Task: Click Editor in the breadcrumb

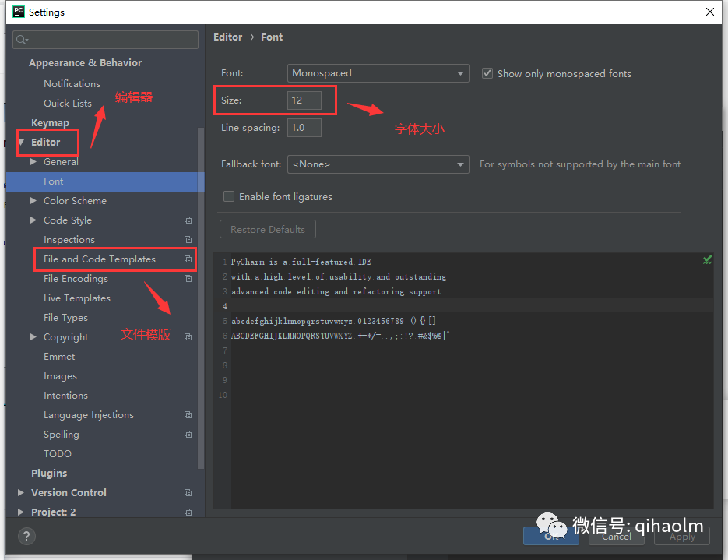Action: (228, 37)
